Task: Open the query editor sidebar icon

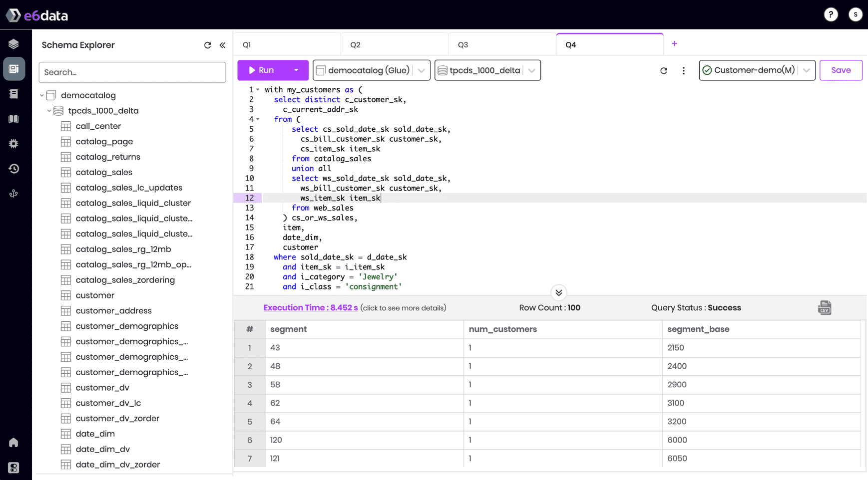Action: click(13, 68)
